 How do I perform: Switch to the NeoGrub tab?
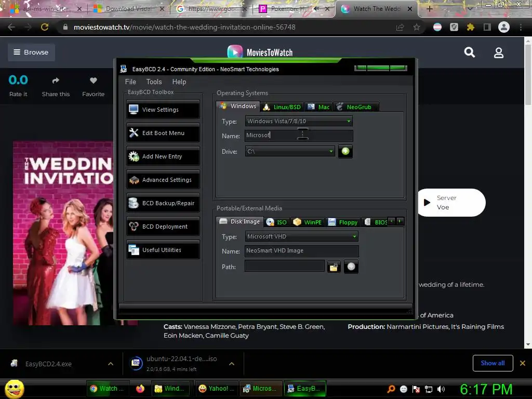355,107
